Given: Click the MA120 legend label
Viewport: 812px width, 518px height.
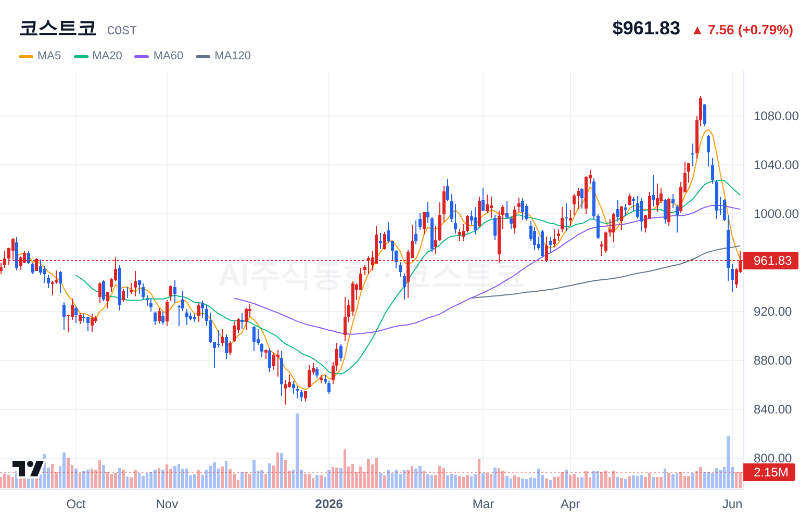Looking at the screenshot, I should coord(233,56).
